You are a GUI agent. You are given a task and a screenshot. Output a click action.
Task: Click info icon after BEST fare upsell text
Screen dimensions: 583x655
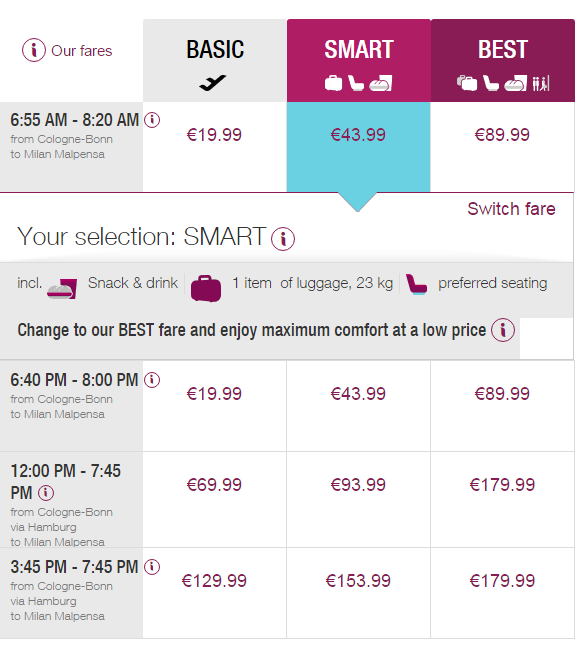[x=503, y=330]
